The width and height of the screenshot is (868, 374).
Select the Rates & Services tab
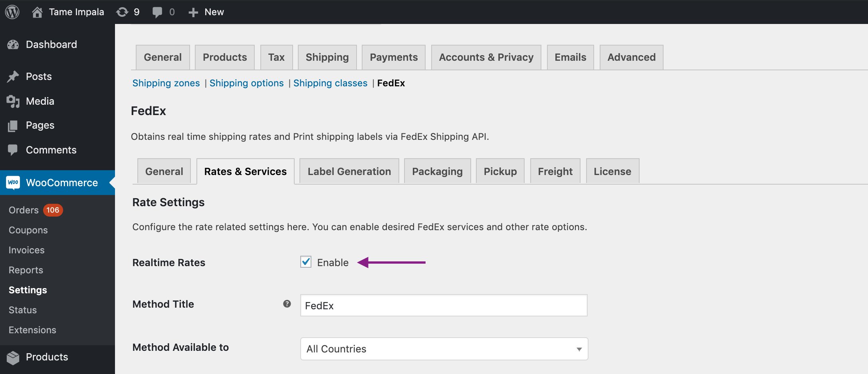[246, 171]
